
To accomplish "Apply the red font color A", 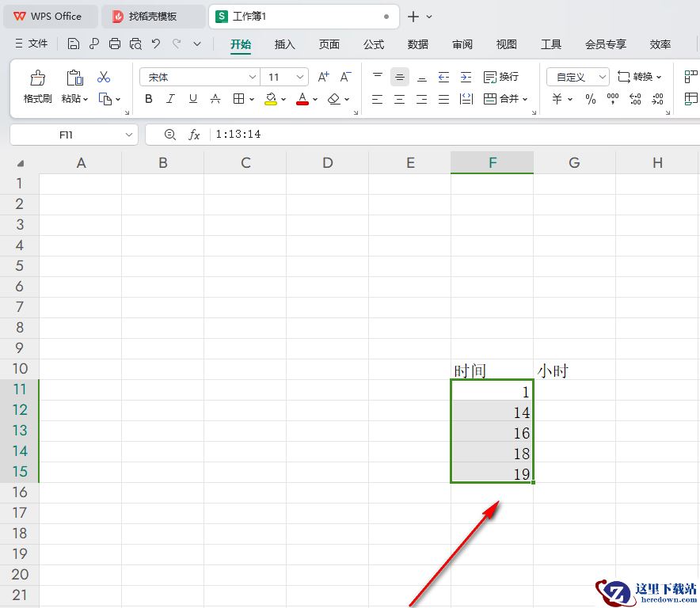I will pyautogui.click(x=302, y=99).
